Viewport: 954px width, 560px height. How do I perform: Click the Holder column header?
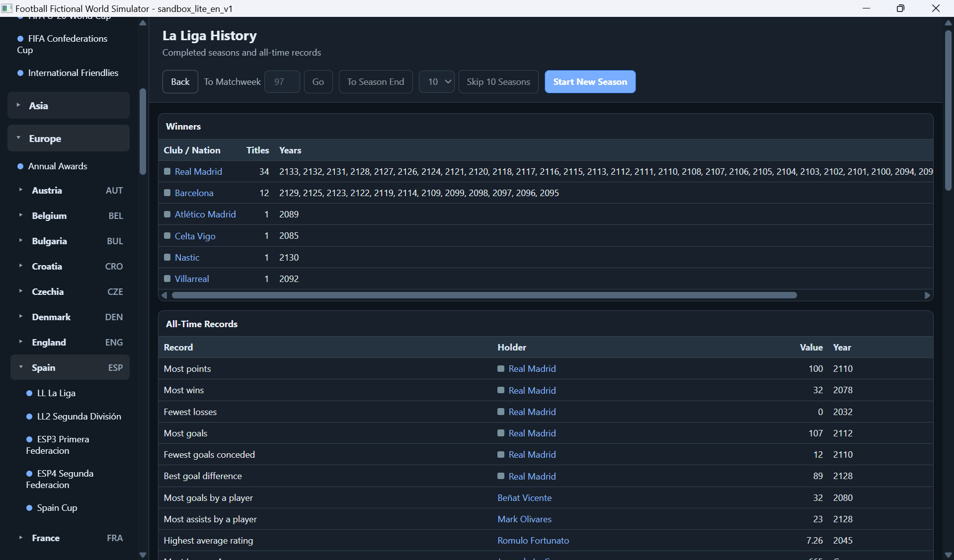512,347
